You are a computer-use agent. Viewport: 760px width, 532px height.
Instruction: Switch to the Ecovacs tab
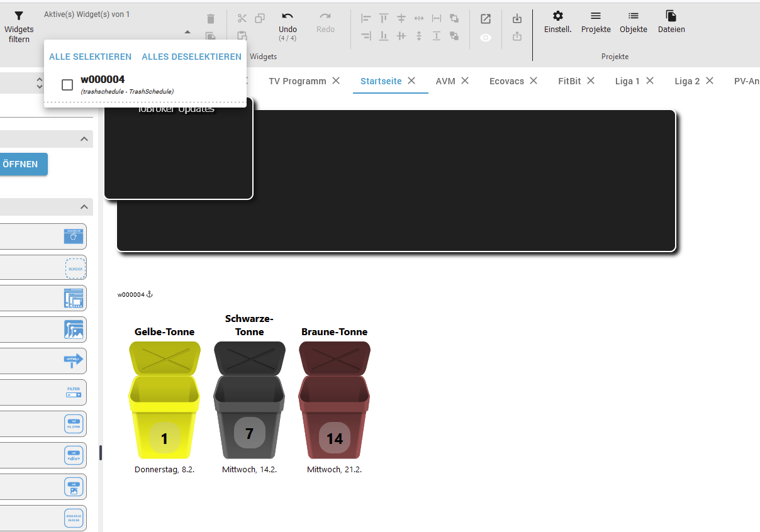506,81
